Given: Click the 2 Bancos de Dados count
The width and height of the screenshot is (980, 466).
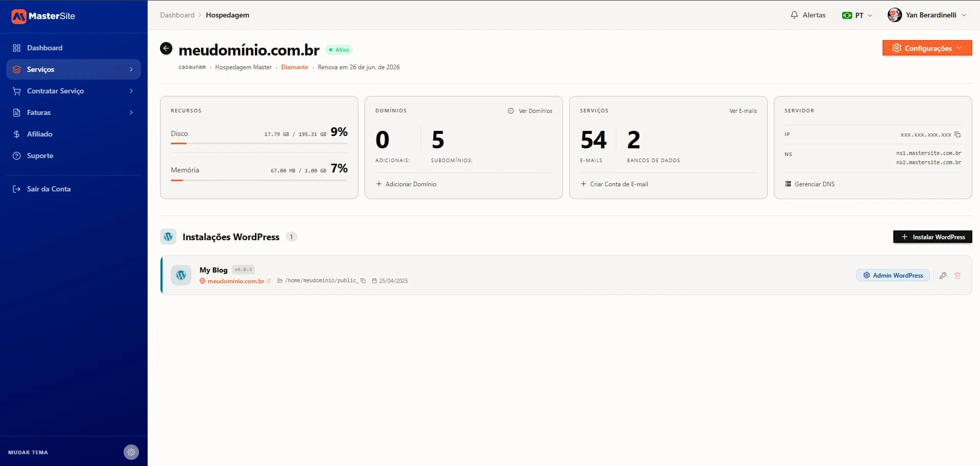Looking at the screenshot, I should 634,140.
